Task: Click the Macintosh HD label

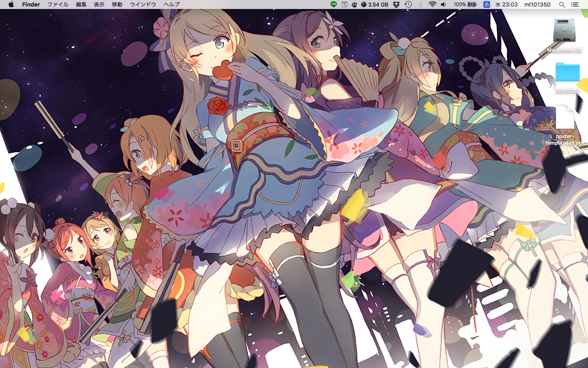Action: pos(564,50)
